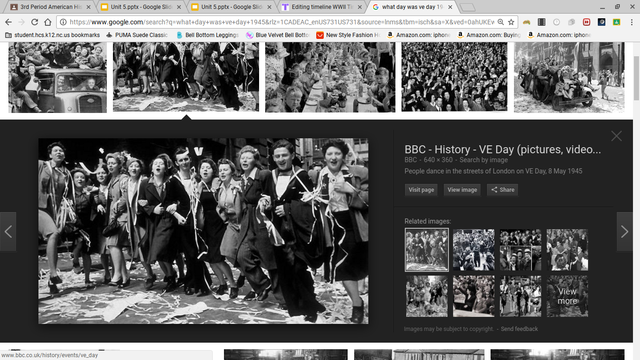Click the Share button
Screen dimensions: 640x360
pos(502,190)
